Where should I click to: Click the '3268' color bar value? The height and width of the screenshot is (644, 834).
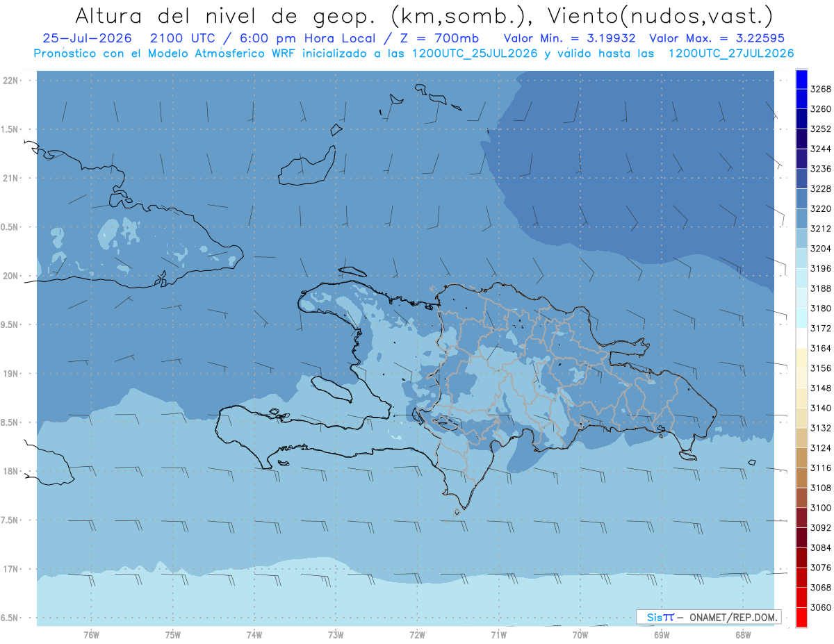point(821,89)
